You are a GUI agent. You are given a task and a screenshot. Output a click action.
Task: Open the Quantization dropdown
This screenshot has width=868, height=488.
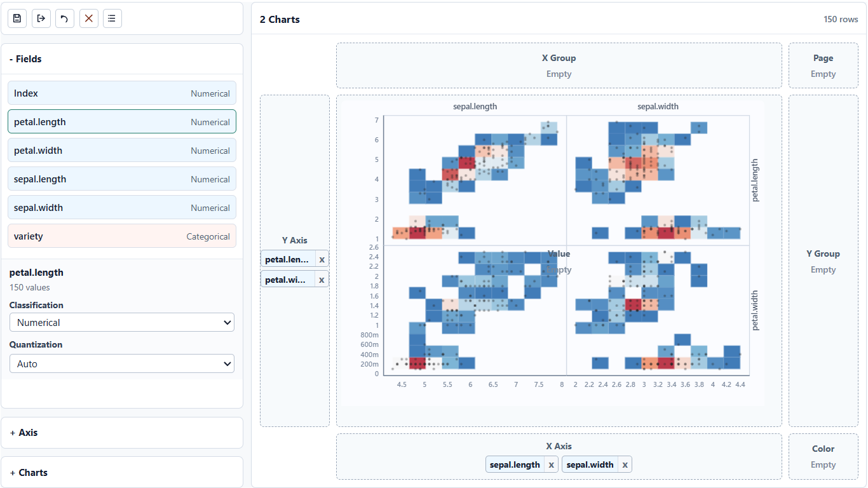122,363
